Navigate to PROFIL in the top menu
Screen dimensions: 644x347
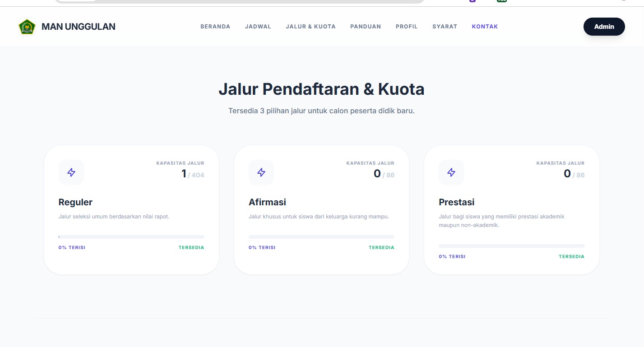pyautogui.click(x=407, y=27)
